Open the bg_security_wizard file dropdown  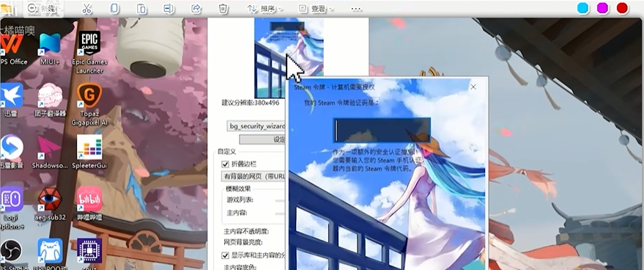click(256, 125)
